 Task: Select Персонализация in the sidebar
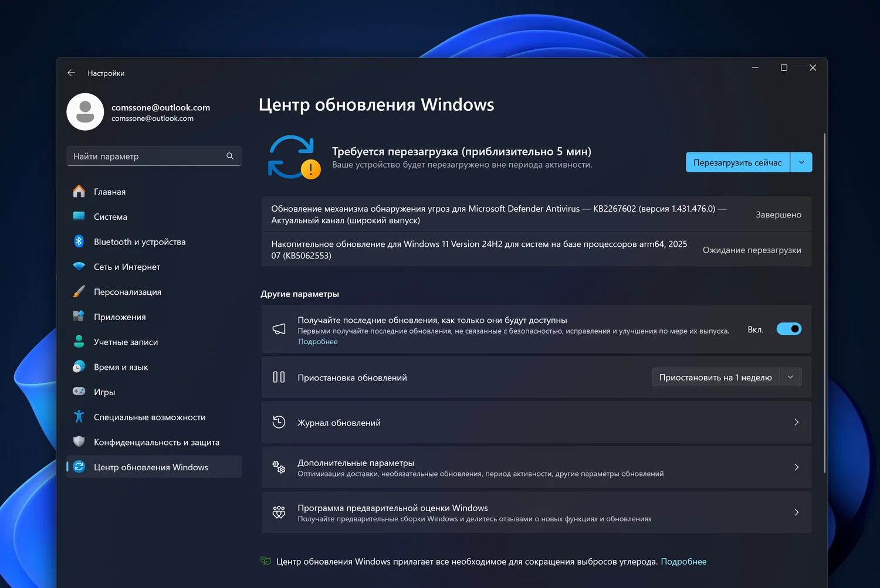[x=154, y=292]
